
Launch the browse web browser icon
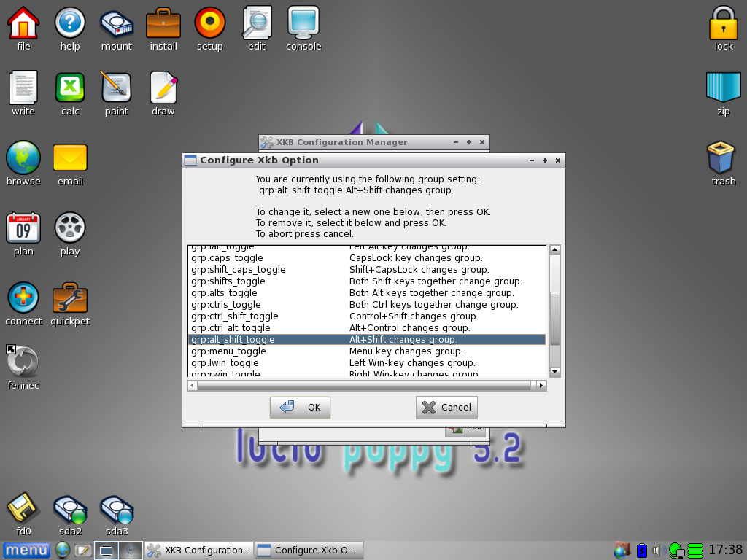[23, 157]
